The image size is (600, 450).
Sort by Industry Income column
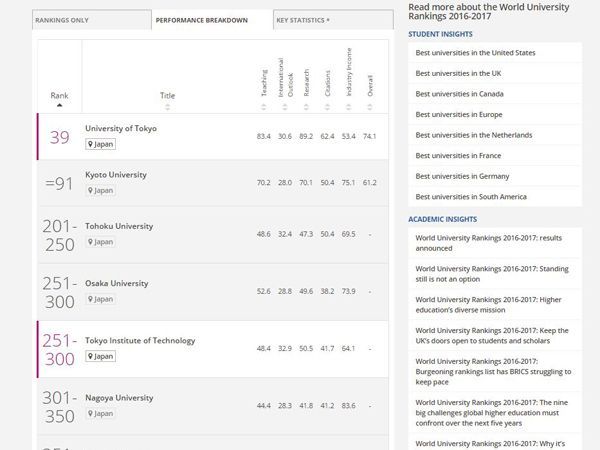point(349,72)
